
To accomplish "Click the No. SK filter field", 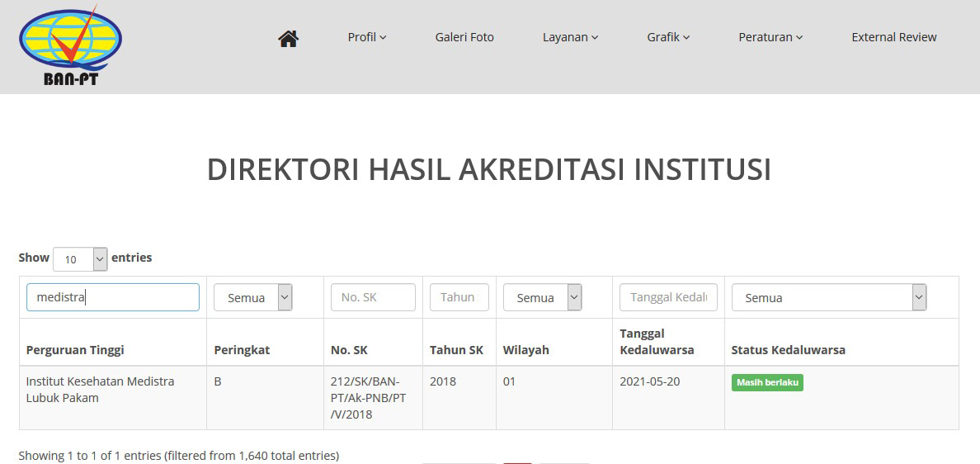I will tap(373, 297).
